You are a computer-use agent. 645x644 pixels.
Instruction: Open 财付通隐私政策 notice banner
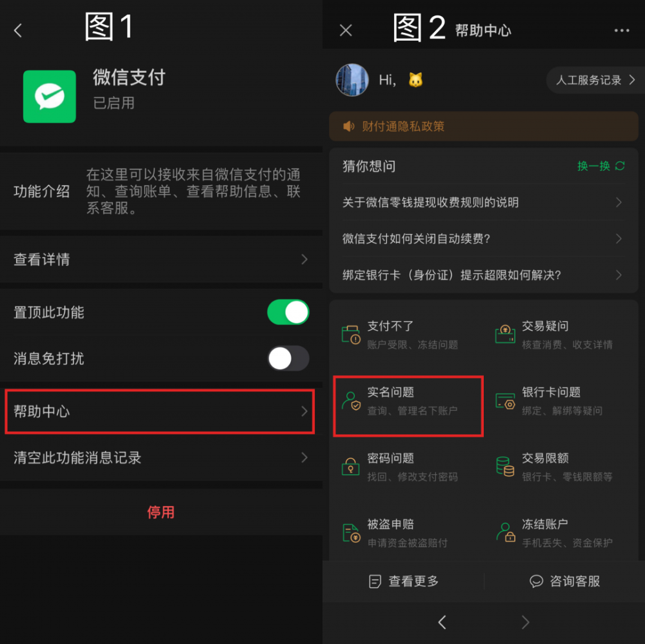coord(483,126)
